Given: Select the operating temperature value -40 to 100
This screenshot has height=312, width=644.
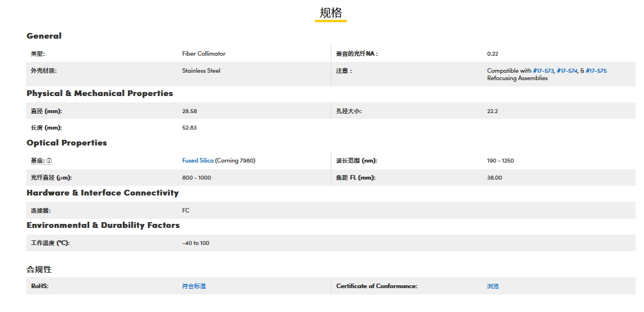Looking at the screenshot, I should coord(196,243).
